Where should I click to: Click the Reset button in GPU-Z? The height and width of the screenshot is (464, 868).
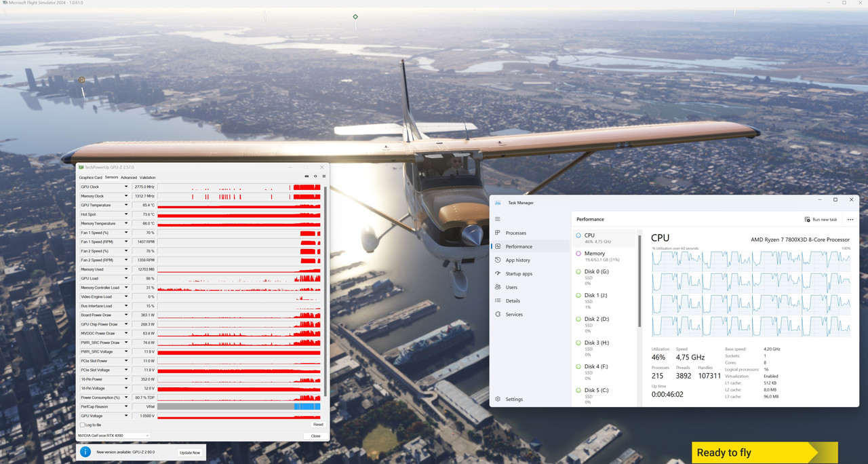[x=317, y=425]
